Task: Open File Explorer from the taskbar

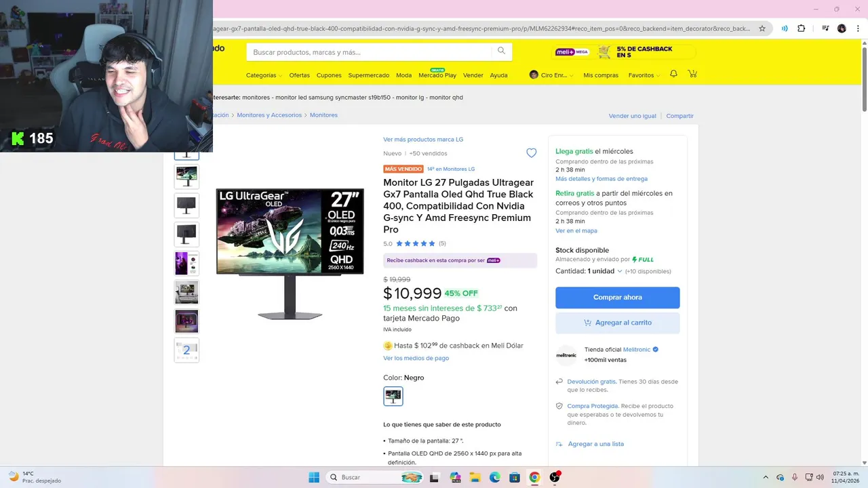Action: tap(475, 477)
